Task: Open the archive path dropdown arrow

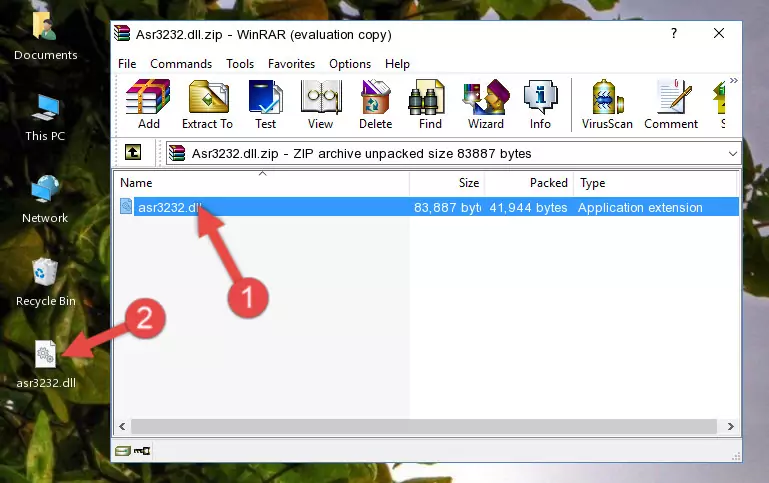Action: pos(733,153)
